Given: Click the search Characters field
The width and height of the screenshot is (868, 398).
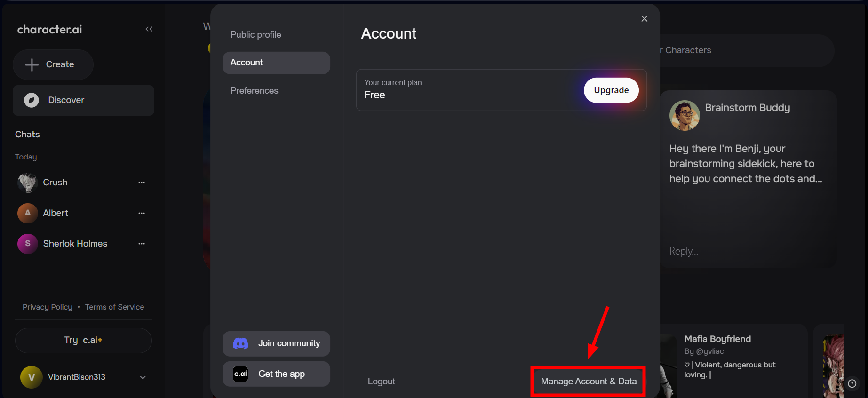Looking at the screenshot, I should click(x=747, y=50).
